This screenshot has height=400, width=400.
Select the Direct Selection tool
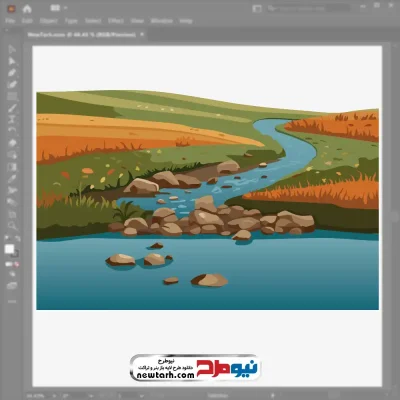click(12, 61)
